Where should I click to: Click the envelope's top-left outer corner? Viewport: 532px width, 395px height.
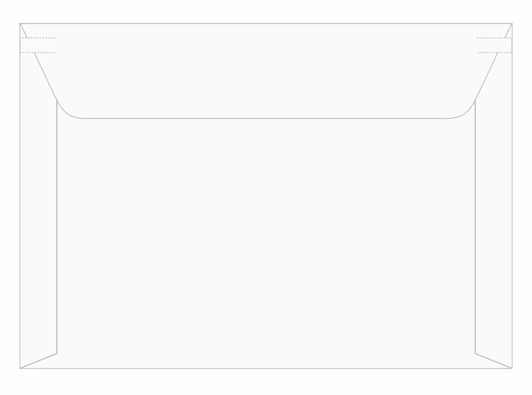(20, 23)
